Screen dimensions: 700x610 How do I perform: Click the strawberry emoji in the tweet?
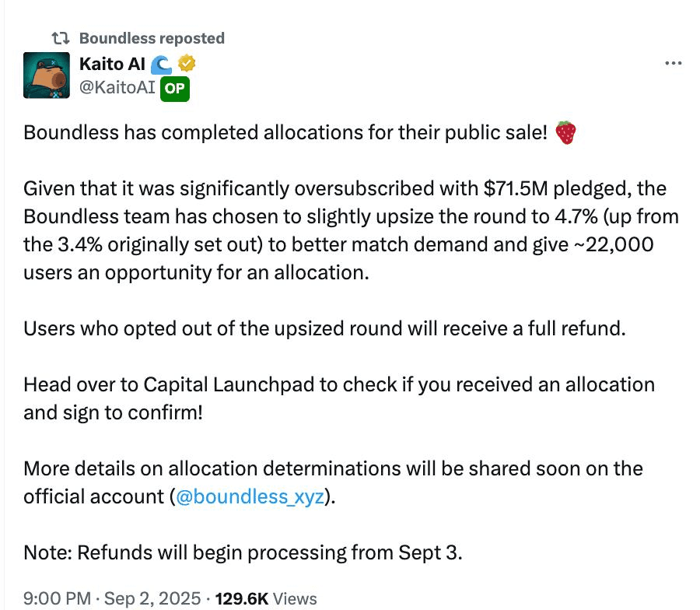(565, 132)
